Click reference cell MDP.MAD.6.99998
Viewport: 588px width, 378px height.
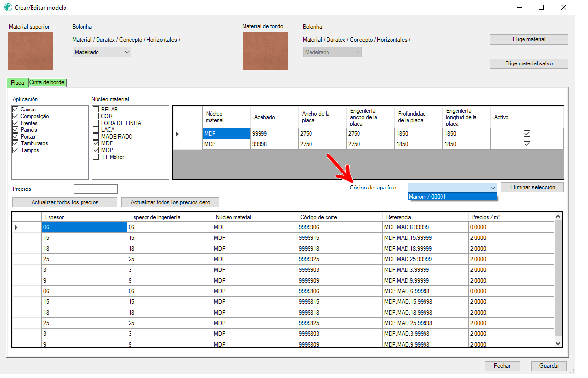tap(425, 291)
